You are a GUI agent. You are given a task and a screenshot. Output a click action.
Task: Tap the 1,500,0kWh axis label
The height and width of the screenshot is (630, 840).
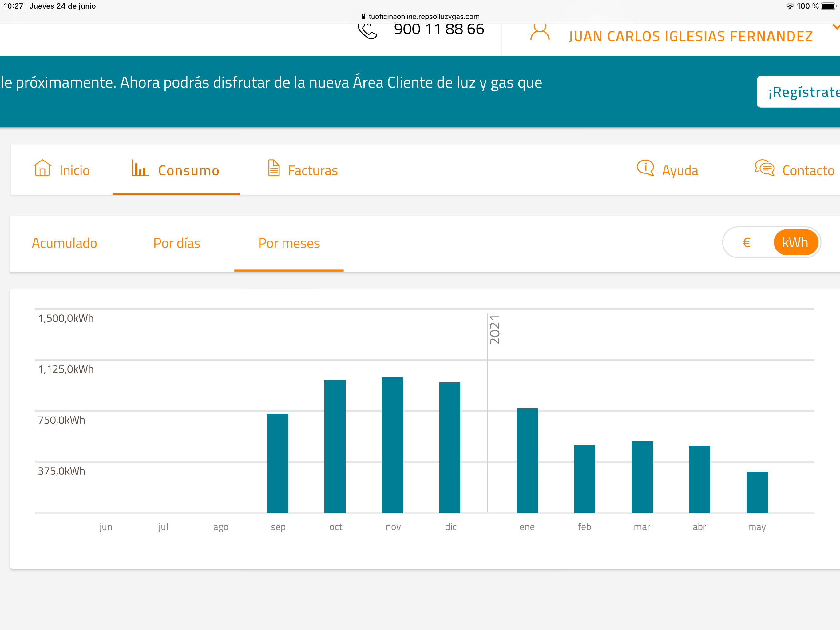(x=66, y=318)
